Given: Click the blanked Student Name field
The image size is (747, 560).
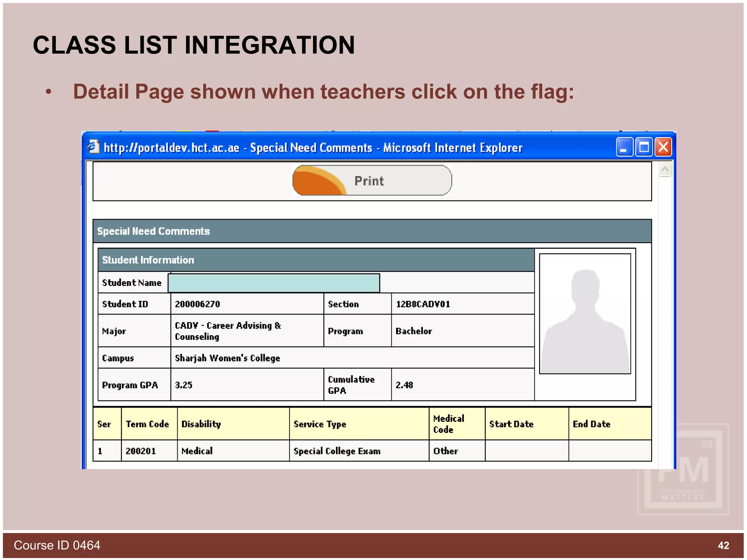Looking at the screenshot, I should [274, 283].
